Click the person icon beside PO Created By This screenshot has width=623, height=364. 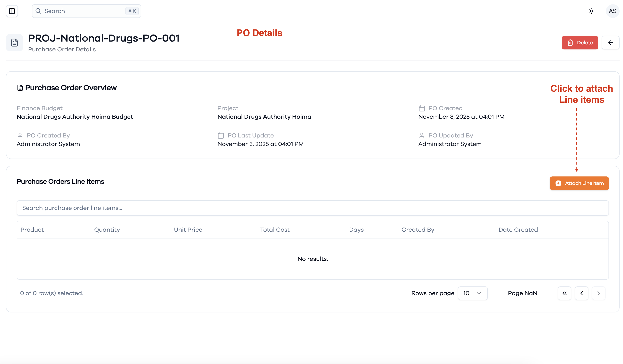pos(20,136)
